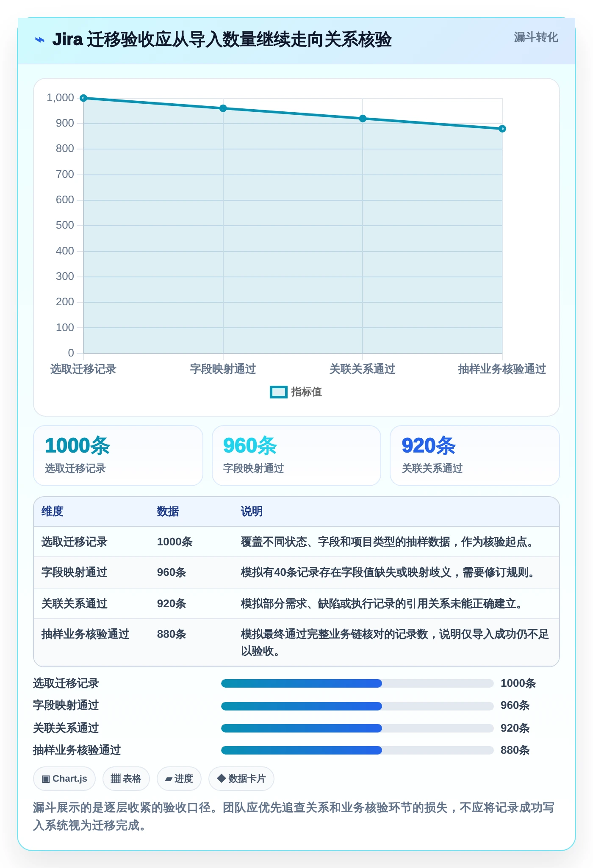Click the 500 y-axis label
The width and height of the screenshot is (593, 868).
click(x=65, y=225)
